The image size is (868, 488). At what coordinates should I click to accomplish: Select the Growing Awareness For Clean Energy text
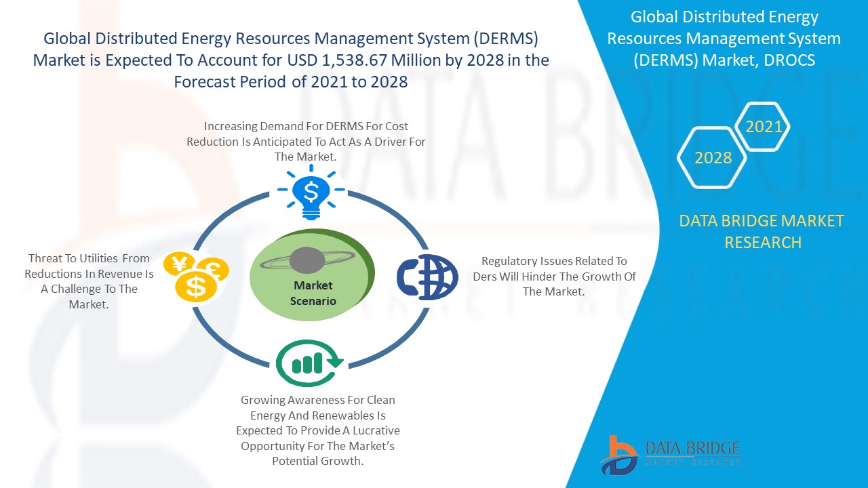click(x=317, y=430)
